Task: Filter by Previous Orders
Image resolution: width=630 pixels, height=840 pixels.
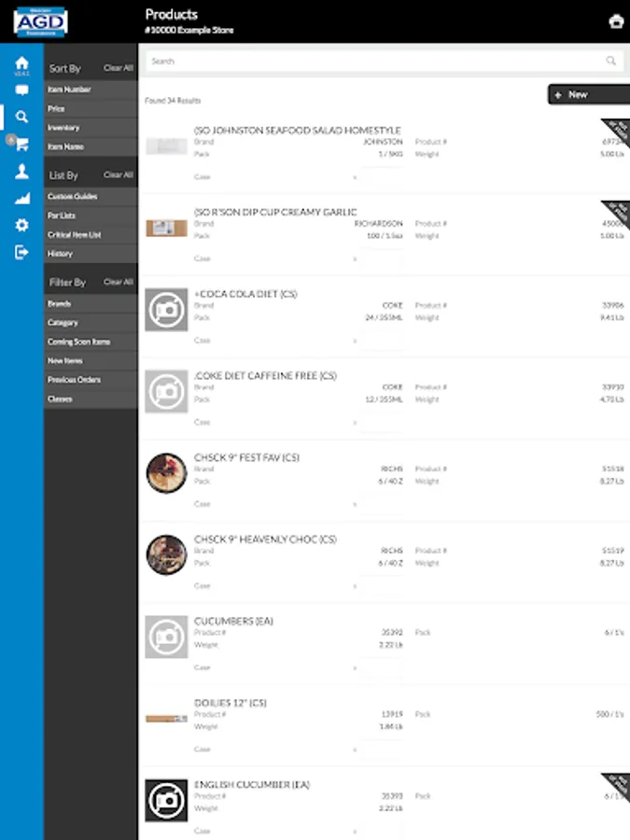Action: click(x=91, y=380)
